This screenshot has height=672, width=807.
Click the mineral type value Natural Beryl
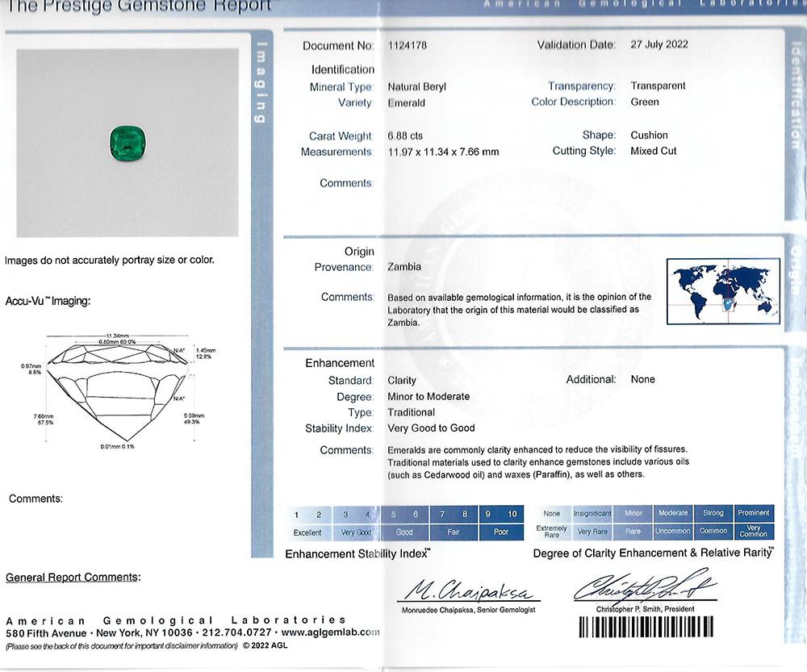(417, 86)
